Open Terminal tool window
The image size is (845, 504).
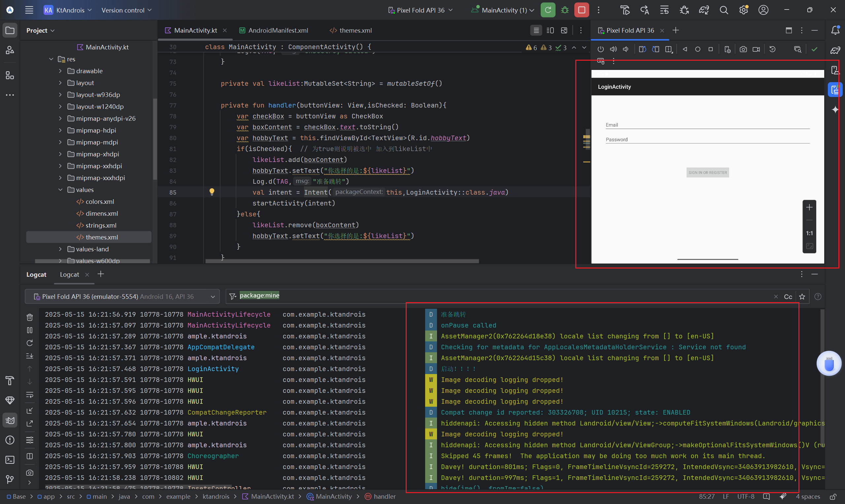10,460
